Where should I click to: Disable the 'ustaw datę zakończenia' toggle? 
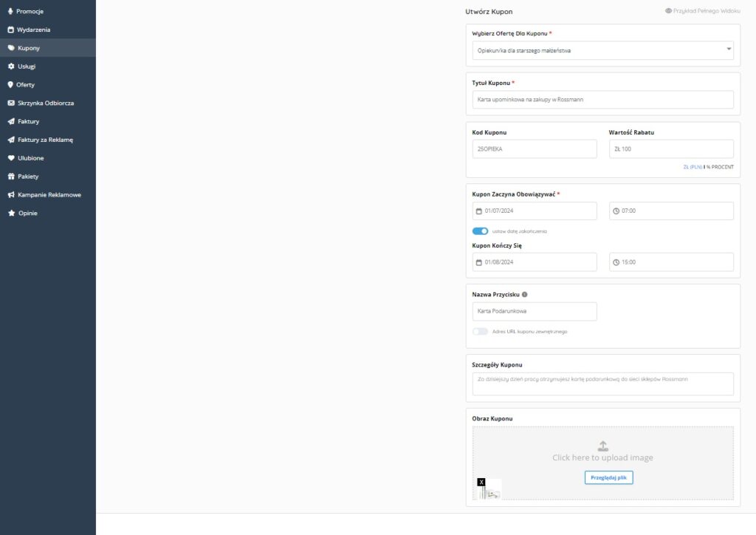coord(480,231)
